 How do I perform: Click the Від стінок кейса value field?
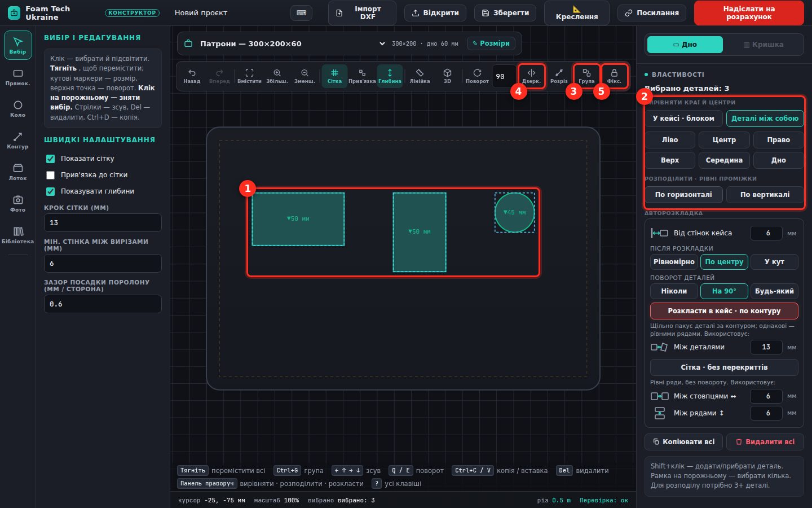(766, 233)
